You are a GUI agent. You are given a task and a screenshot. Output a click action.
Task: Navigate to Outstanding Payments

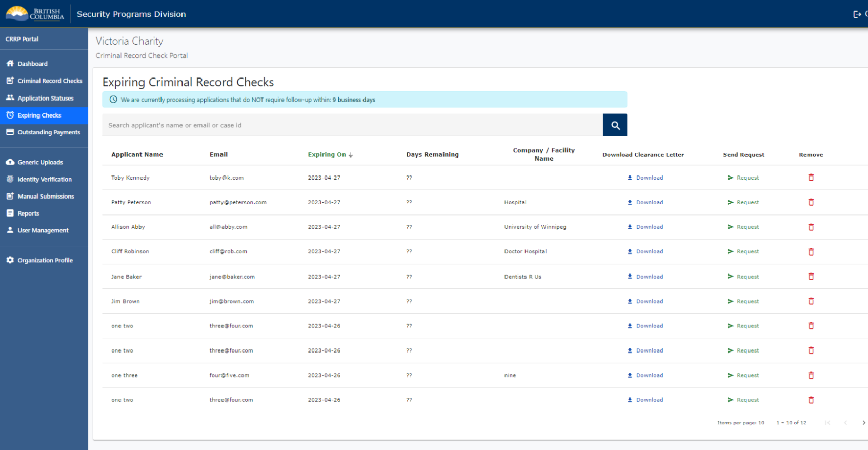[49, 132]
